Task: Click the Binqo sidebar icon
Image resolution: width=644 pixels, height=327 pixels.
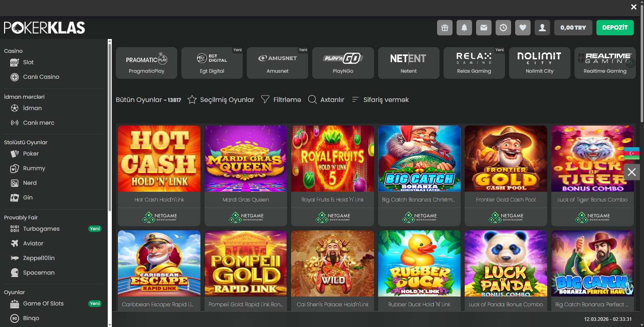Action: [x=15, y=318]
